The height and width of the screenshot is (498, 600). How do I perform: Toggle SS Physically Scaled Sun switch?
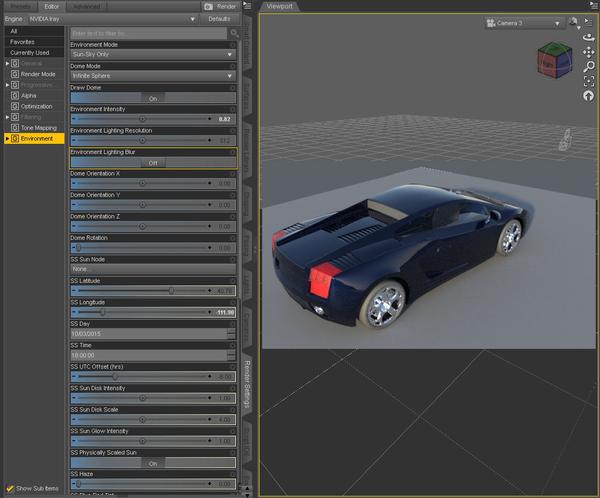coord(153,463)
